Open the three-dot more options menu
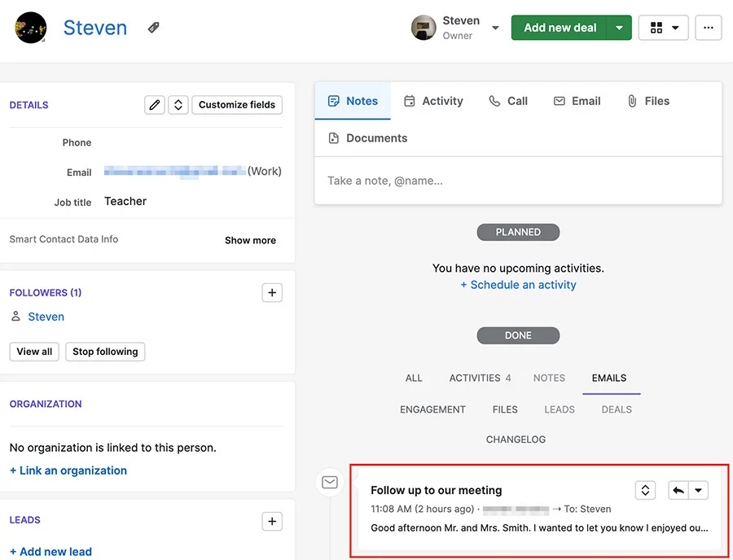This screenshot has width=733, height=560. pyautogui.click(x=708, y=28)
